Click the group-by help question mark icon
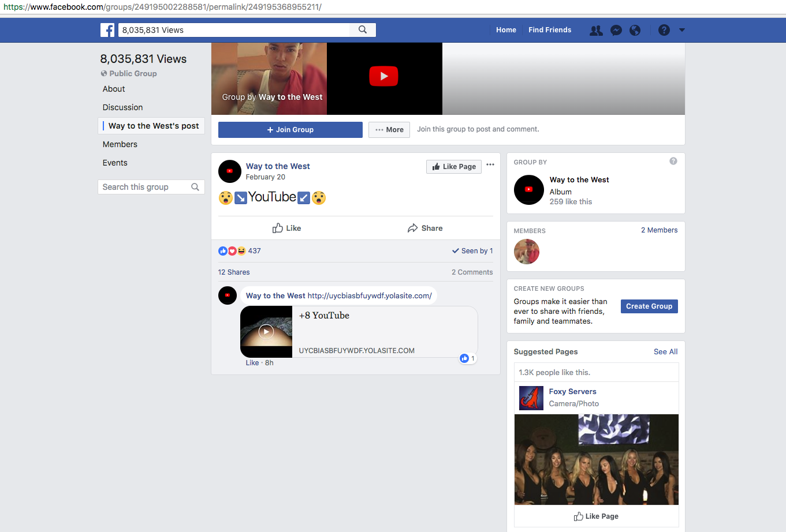Image resolution: width=786 pixels, height=532 pixels. point(673,162)
